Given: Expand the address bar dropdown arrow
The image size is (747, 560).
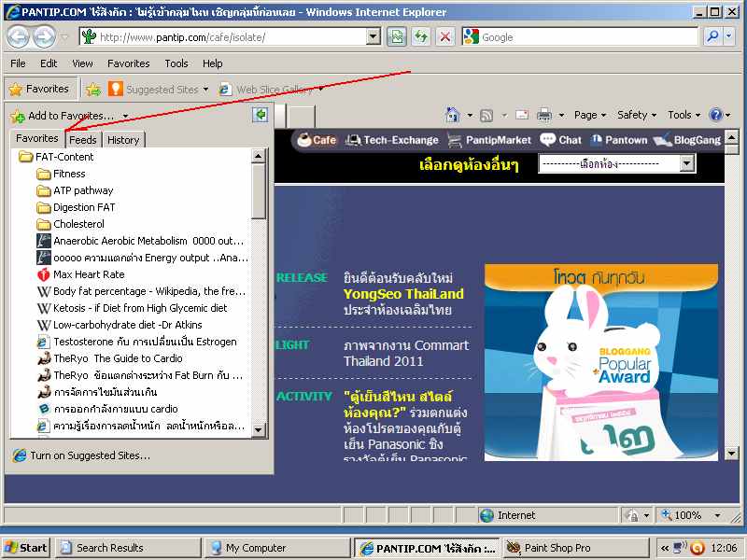Looking at the screenshot, I should click(373, 36).
